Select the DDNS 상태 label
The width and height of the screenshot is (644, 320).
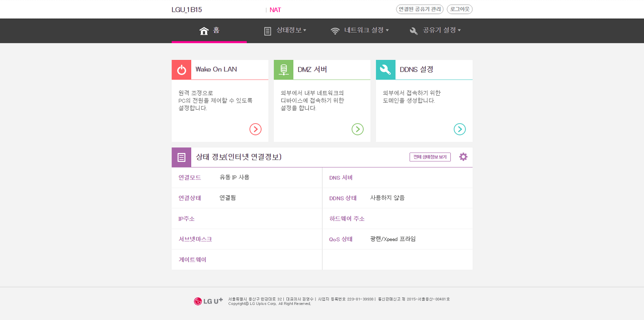343,198
